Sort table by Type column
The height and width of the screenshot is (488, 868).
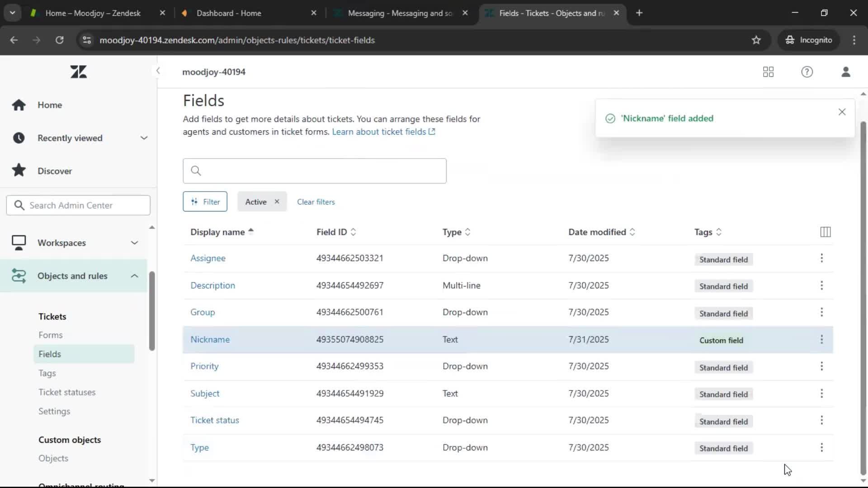point(456,232)
